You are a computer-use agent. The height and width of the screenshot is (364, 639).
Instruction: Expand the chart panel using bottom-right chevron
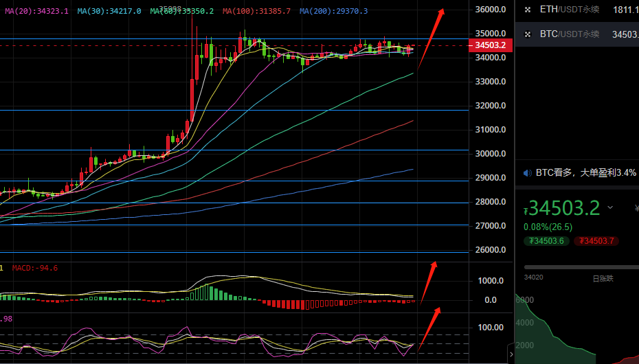[511, 354]
